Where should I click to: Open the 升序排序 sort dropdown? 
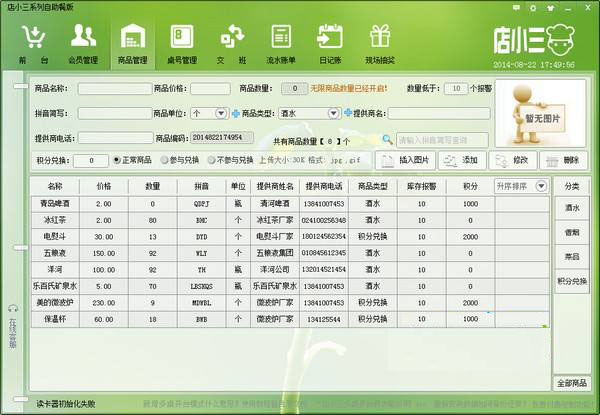pyautogui.click(x=541, y=186)
